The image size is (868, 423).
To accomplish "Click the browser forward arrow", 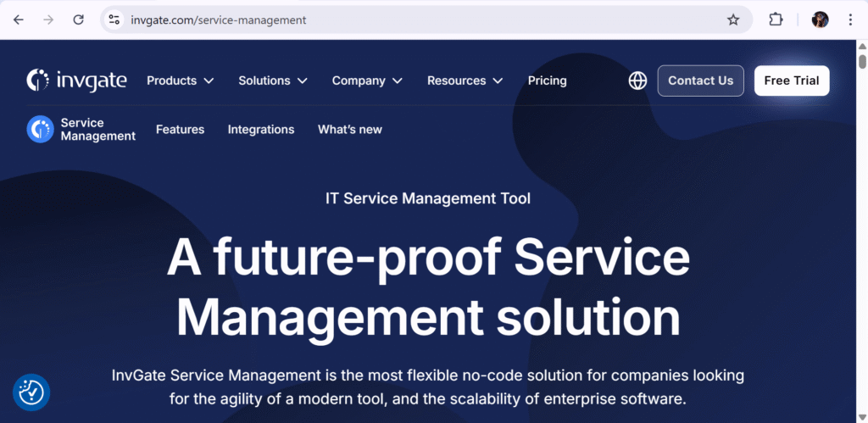I will 48,20.
